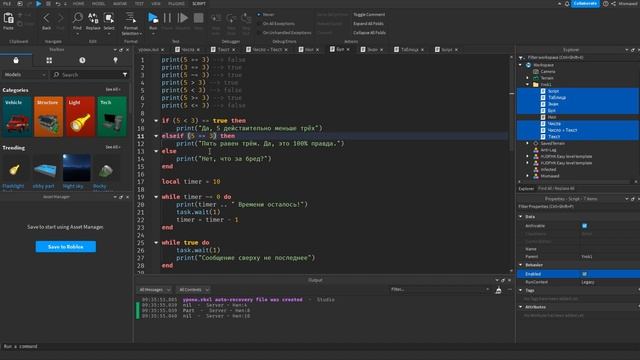The width and height of the screenshot is (640, 360).
Task: Open the FILE menu
Action: click(7, 4)
